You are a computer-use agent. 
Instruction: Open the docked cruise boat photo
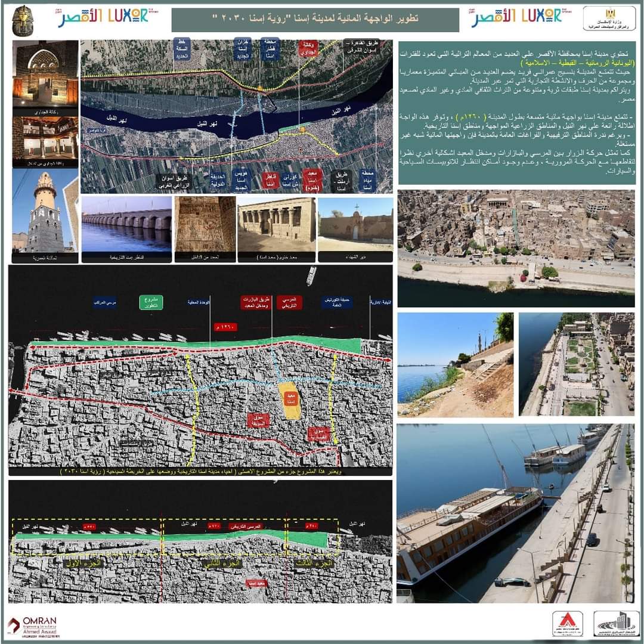coord(516,513)
